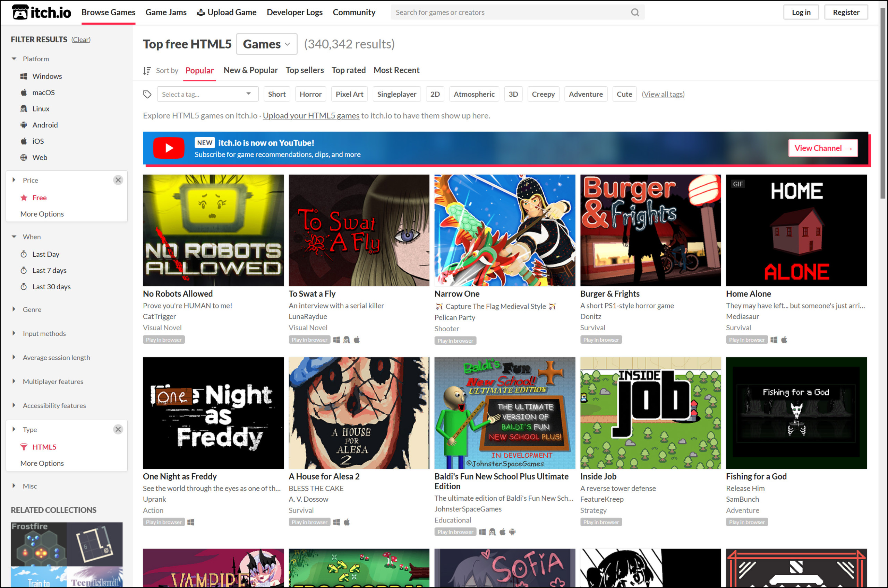Open the Games type dropdown
The width and height of the screenshot is (888, 588).
click(x=266, y=44)
